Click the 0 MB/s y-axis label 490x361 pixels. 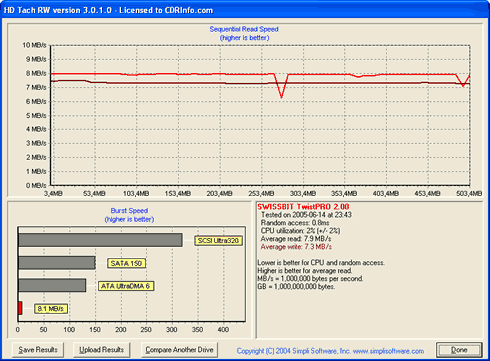tap(36, 185)
